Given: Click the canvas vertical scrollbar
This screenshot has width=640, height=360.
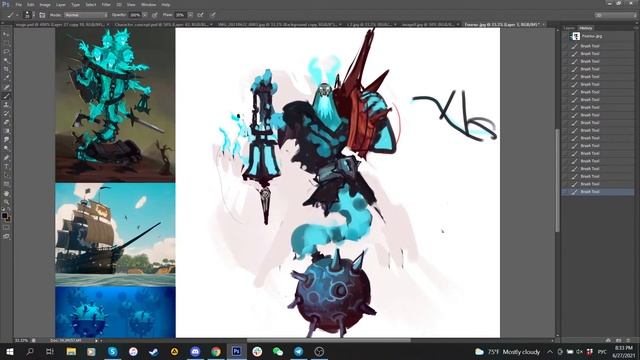Looking at the screenshot, I should [x=558, y=180].
